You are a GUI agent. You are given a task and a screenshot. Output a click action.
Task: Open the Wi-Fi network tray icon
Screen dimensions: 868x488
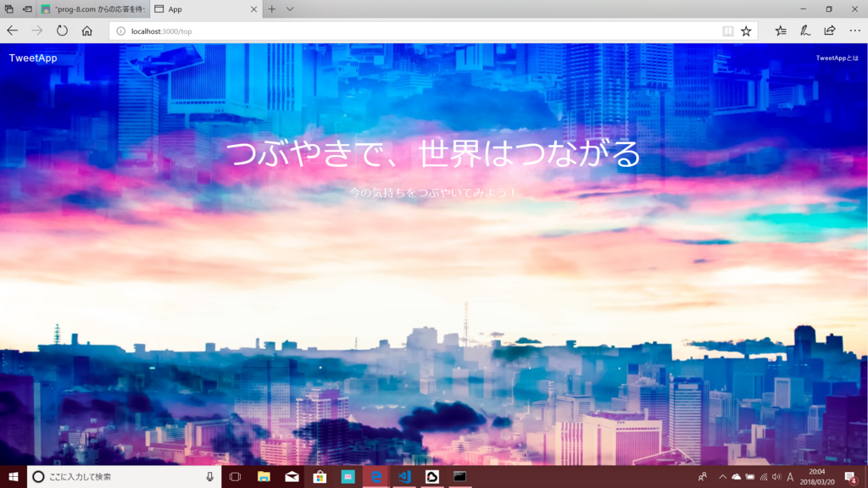coord(764,477)
